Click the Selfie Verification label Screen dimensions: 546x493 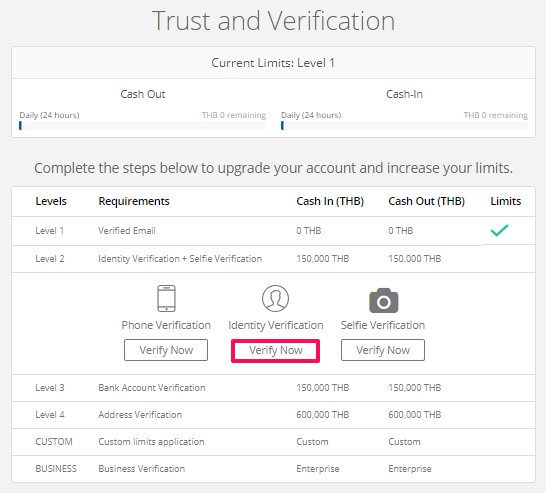point(383,325)
